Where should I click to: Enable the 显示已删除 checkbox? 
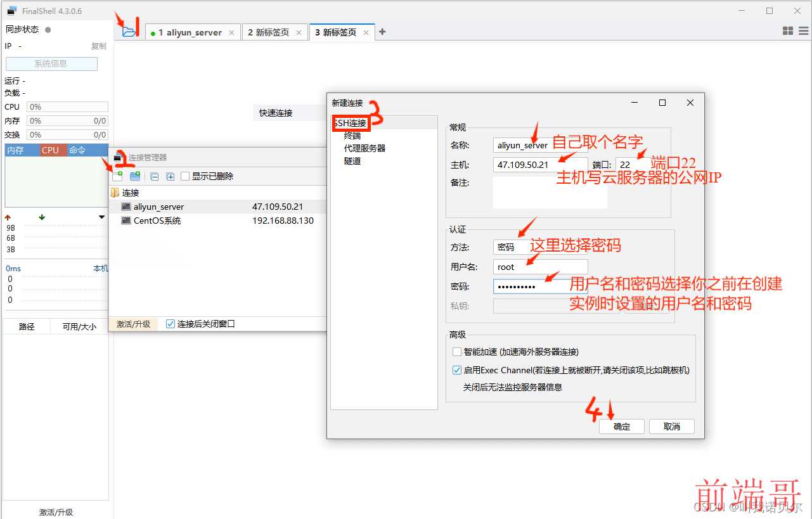point(185,177)
